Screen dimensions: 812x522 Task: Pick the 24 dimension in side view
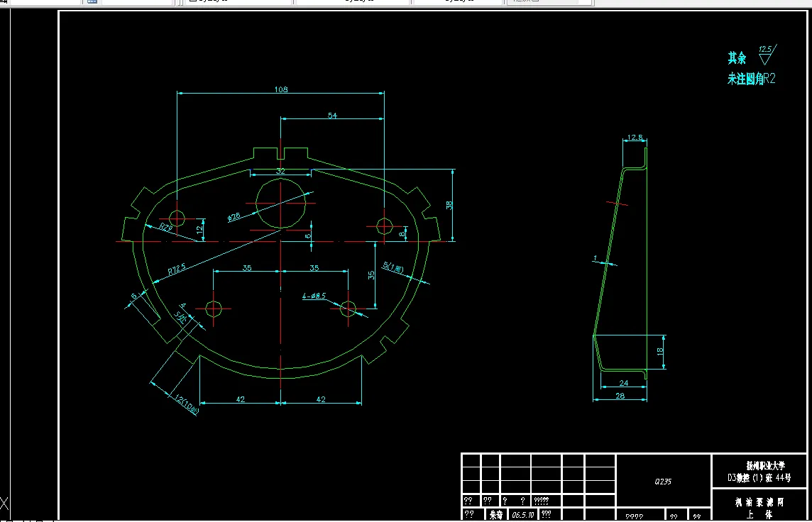623,383
